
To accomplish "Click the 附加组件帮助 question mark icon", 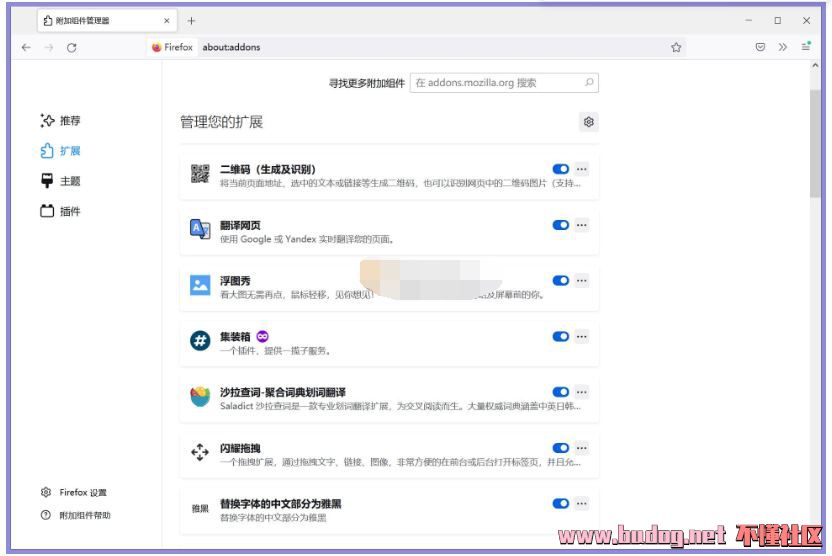I will tap(46, 515).
